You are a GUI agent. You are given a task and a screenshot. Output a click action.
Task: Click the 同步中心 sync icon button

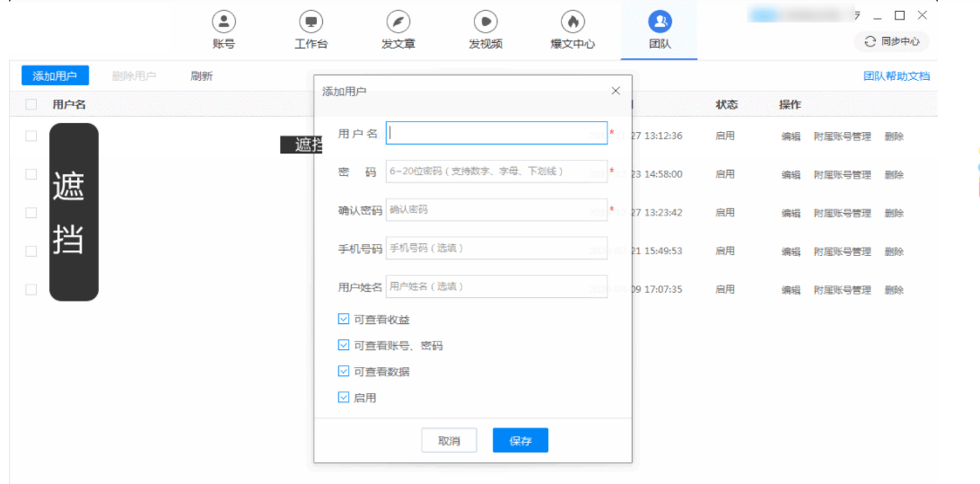coord(891,41)
